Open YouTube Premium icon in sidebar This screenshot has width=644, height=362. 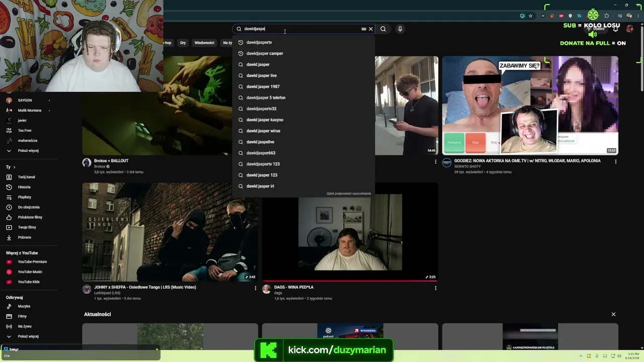pos(9,262)
